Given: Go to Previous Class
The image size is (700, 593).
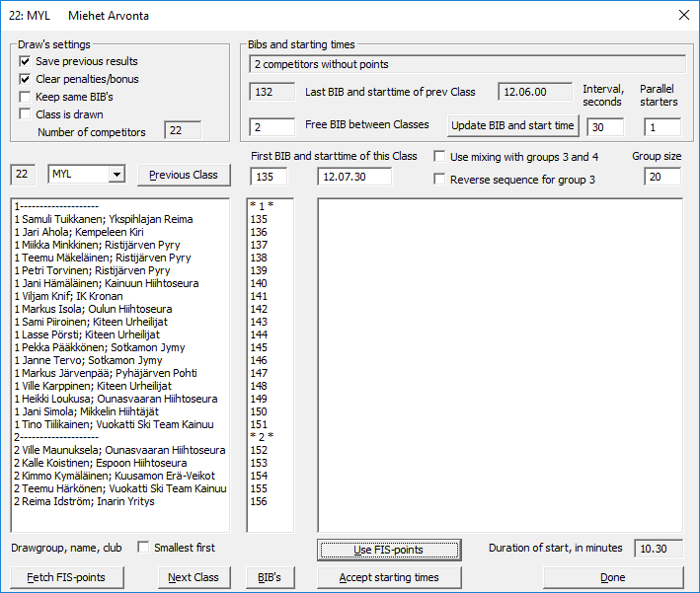Looking at the screenshot, I should point(184,175).
